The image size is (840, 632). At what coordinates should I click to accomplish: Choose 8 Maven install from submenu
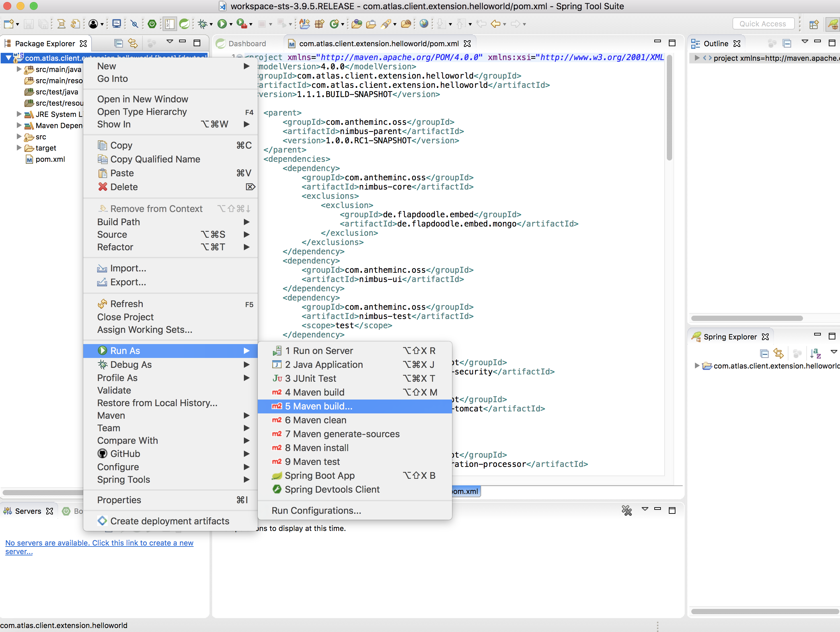point(355,448)
